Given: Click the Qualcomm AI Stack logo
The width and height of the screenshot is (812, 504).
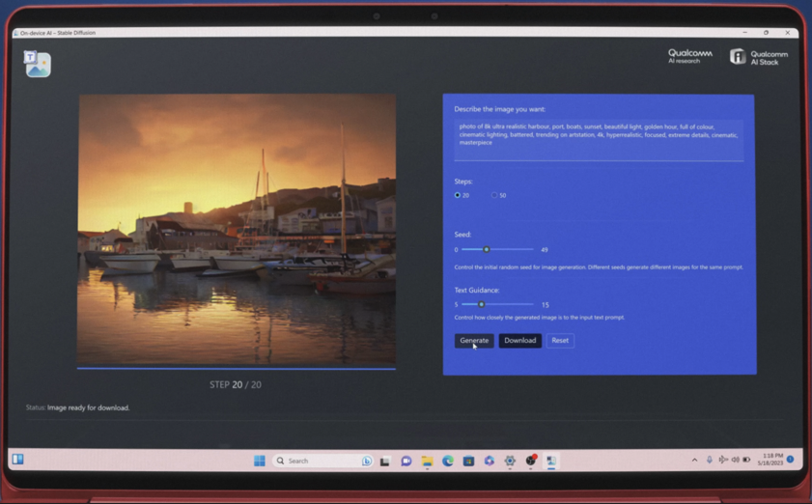Looking at the screenshot, I should point(758,57).
